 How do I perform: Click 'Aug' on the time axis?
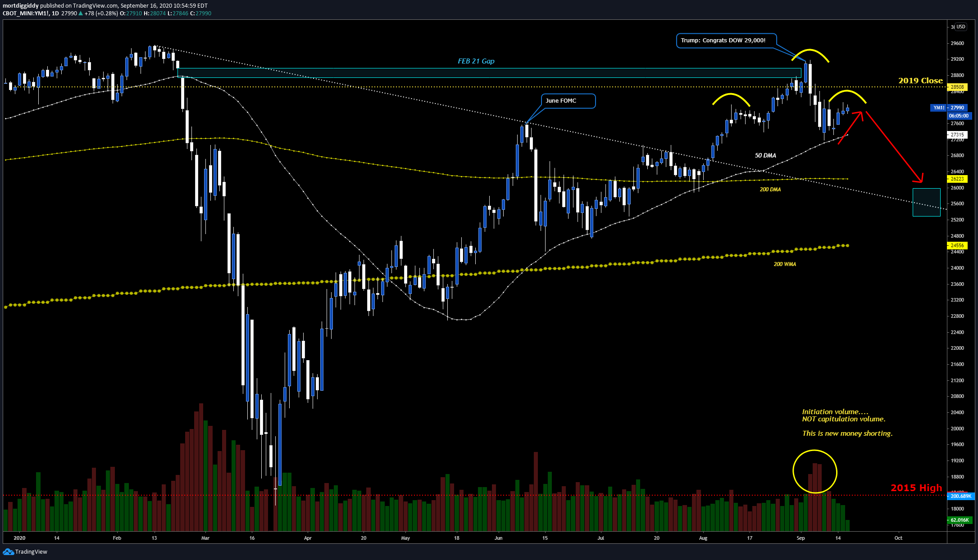click(x=703, y=538)
